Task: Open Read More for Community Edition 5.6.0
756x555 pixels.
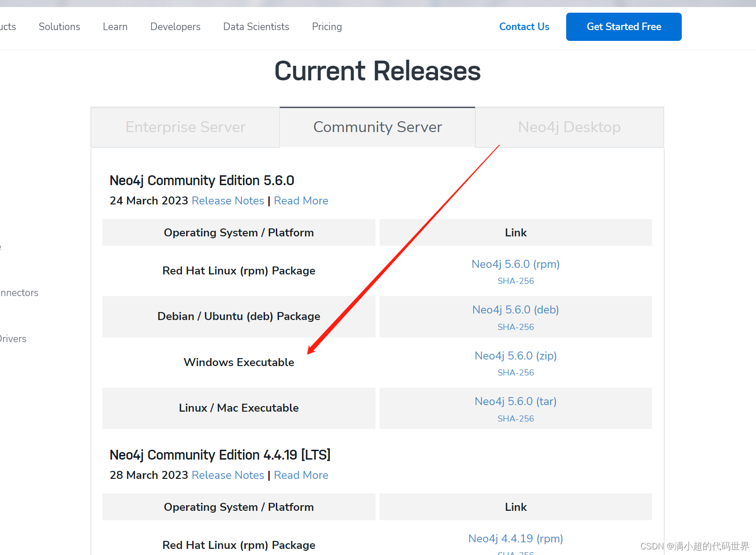Action: click(x=301, y=201)
